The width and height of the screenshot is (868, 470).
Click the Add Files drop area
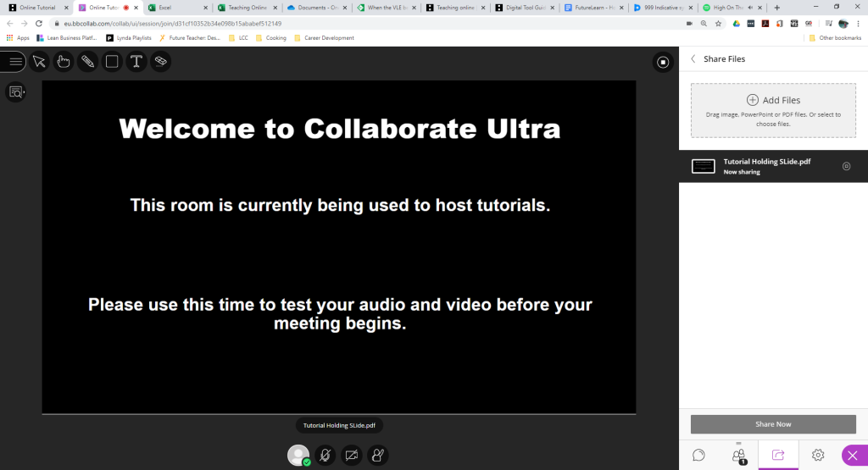click(x=773, y=111)
